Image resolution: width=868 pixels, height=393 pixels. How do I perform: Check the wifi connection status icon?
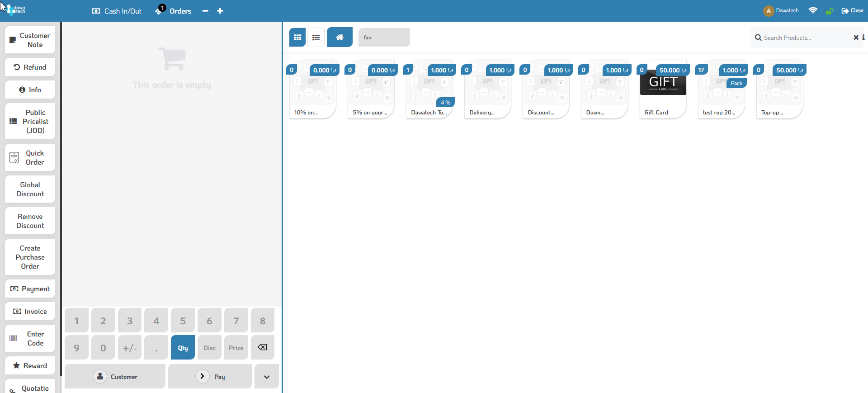(x=813, y=10)
